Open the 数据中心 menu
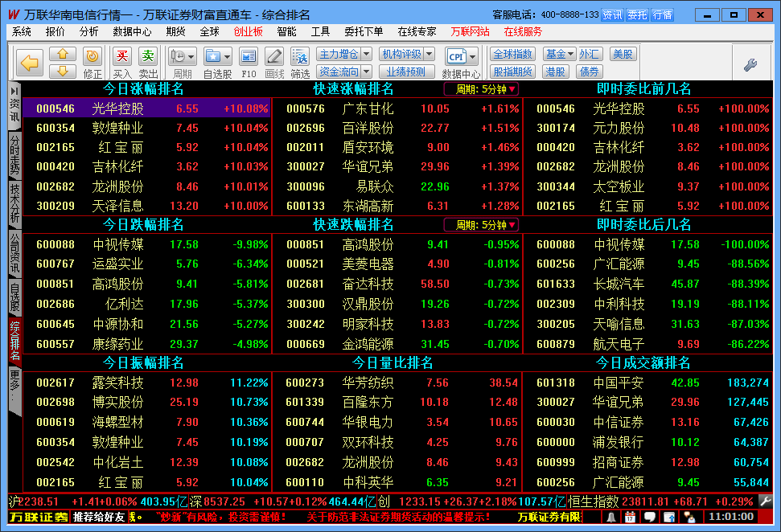The width and height of the screenshot is (781, 532). coord(132,32)
